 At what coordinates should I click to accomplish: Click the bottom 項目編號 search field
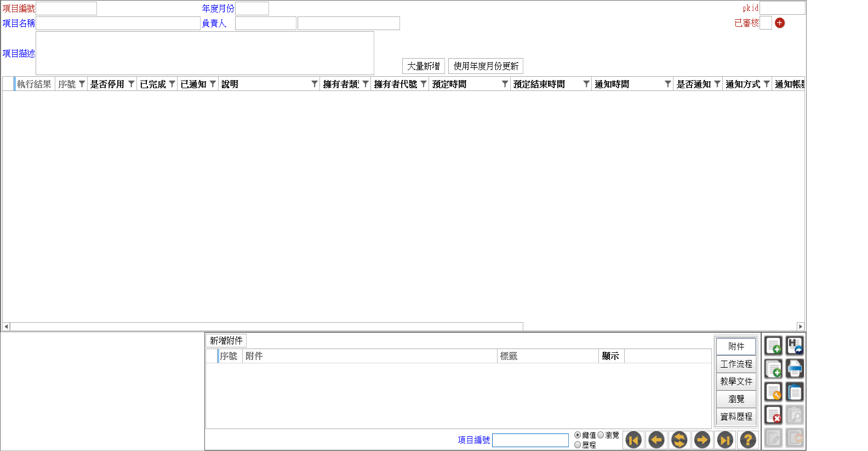point(530,440)
